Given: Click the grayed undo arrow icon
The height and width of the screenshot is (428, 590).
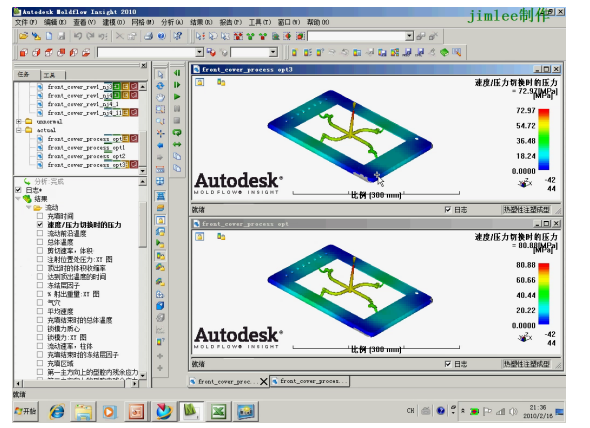Looking at the screenshot, I should coord(78,36).
